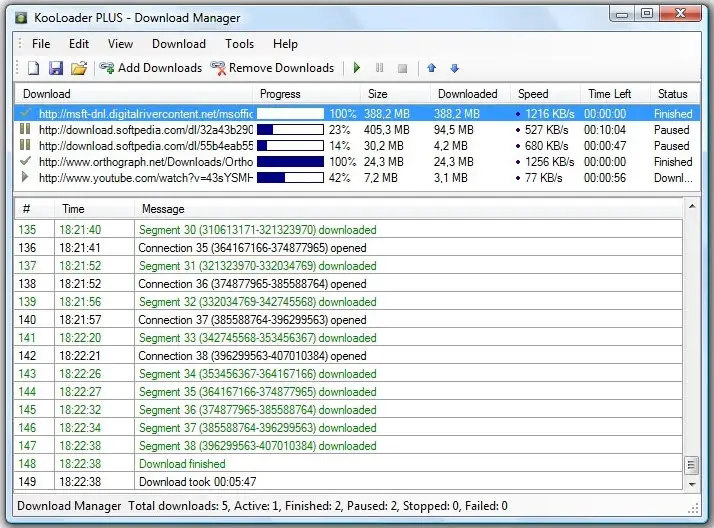Viewport: 714px width, 528px height.
Task: Click the 23% progress bar
Action: pos(291,130)
